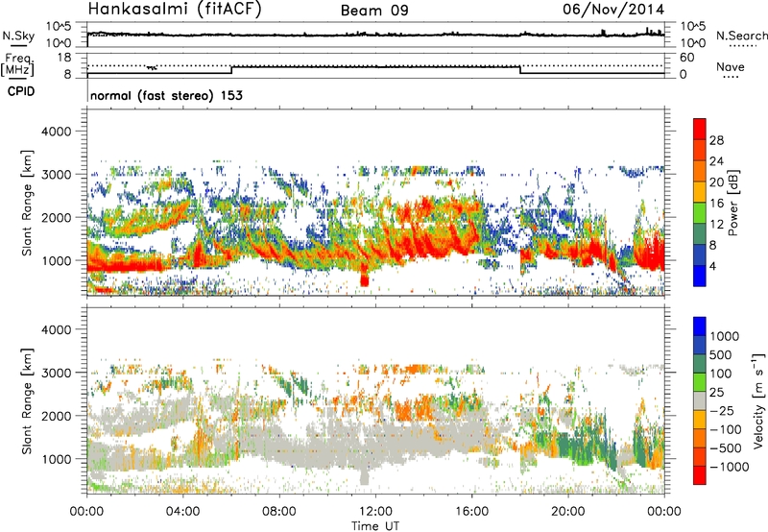768x532 pixels.
Task: Click the '20:00' time axis tick label
Action: click(x=567, y=512)
